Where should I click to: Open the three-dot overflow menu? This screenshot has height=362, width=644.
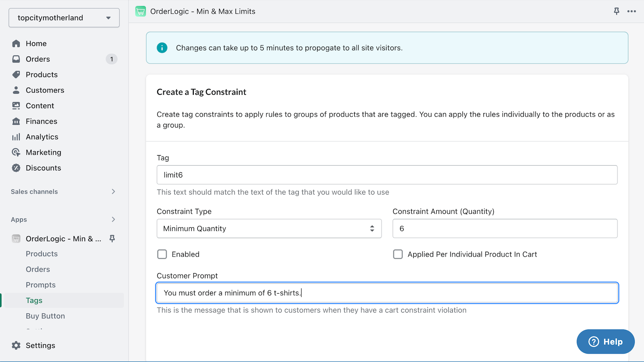click(x=632, y=11)
